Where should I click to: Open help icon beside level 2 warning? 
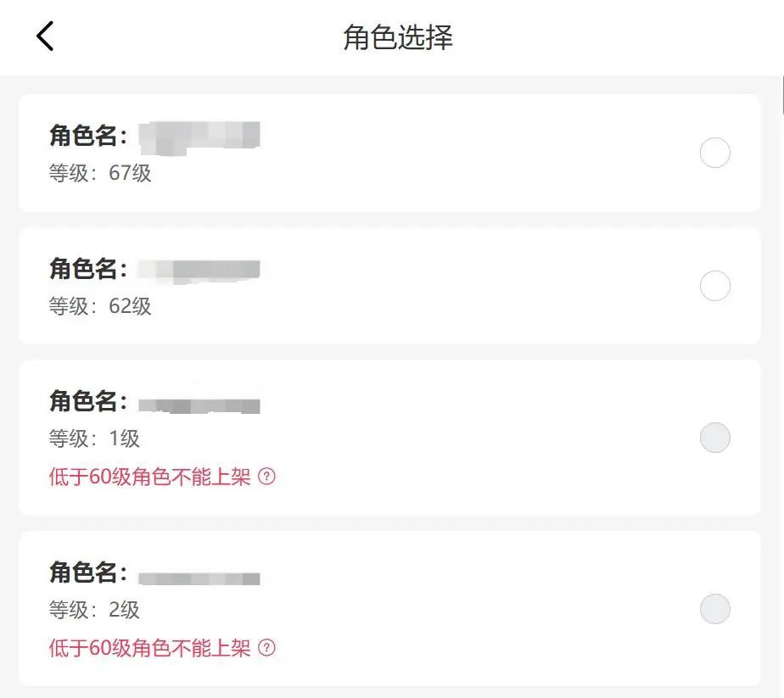point(266,649)
